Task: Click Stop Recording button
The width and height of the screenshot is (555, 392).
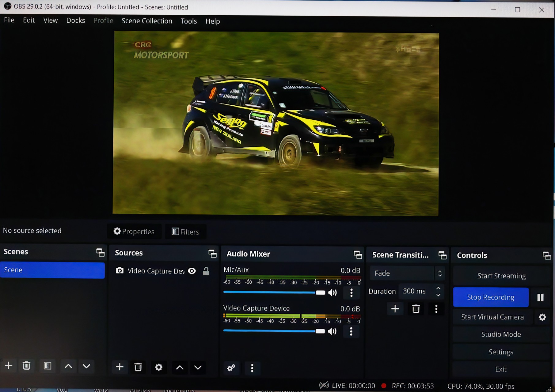Action: click(x=491, y=297)
